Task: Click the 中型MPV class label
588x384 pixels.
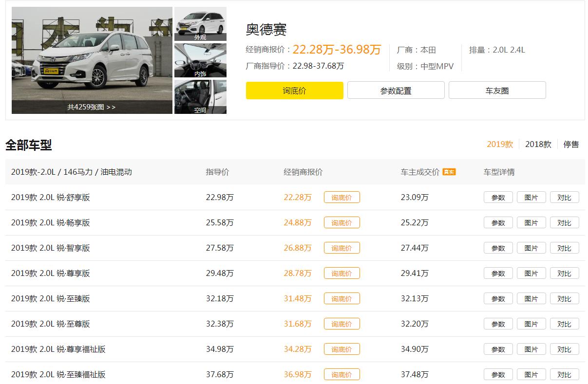Action: pyautogui.click(x=437, y=66)
